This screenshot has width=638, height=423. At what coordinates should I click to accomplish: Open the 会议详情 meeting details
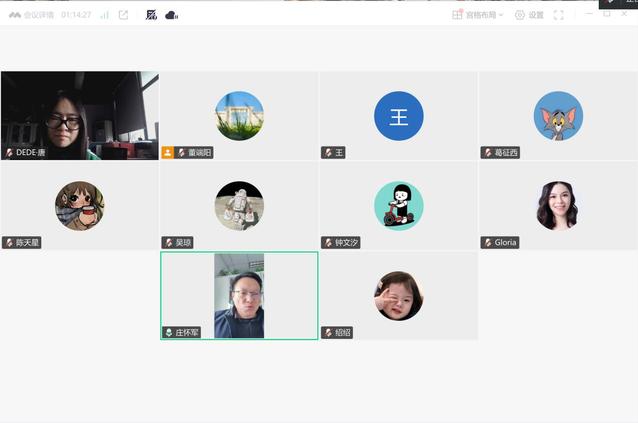pos(38,15)
